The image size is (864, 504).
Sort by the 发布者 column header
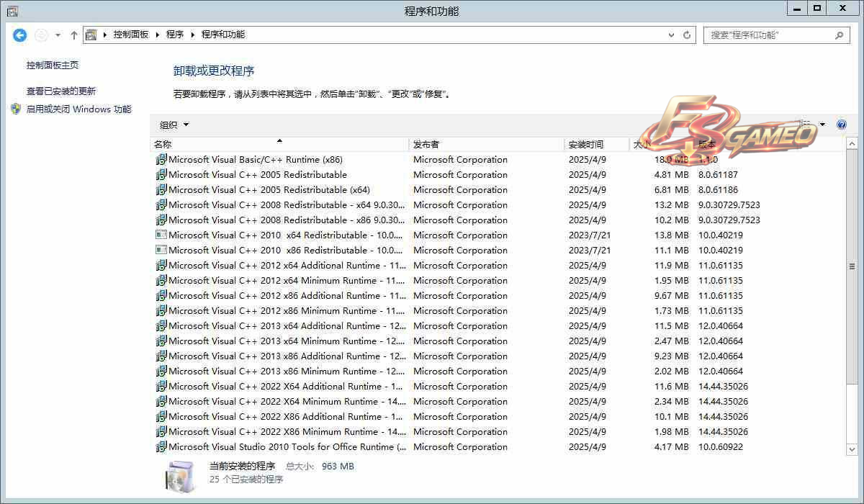click(x=487, y=144)
